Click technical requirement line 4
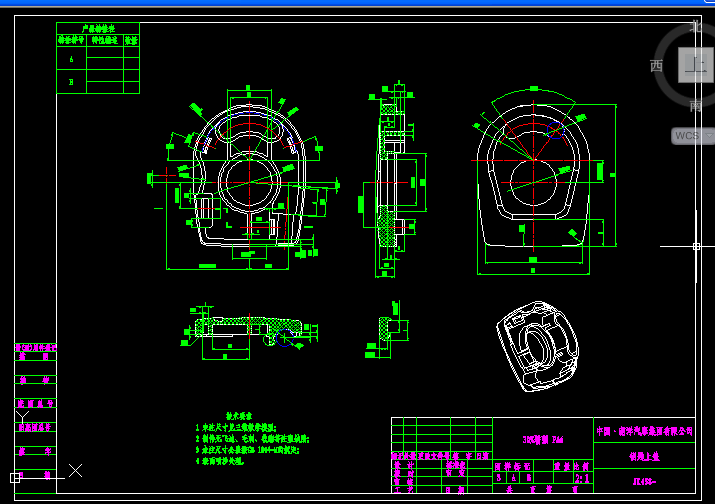This screenshot has width=715, height=504. pyautogui.click(x=220, y=461)
